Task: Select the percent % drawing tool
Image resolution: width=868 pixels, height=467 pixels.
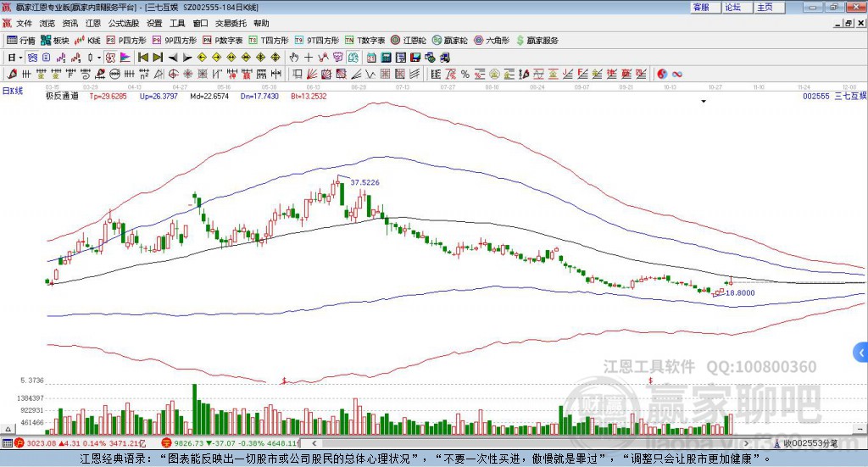Action: 465,74
